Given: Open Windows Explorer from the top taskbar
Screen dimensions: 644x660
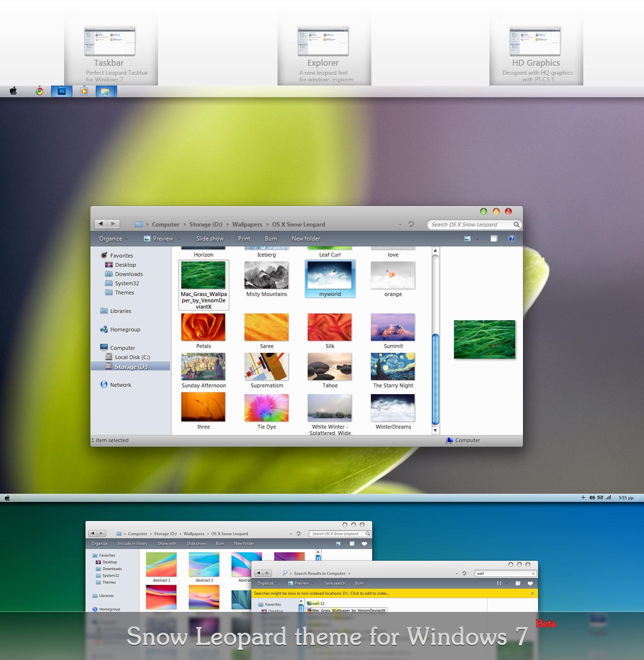Looking at the screenshot, I should pyautogui.click(x=105, y=91).
